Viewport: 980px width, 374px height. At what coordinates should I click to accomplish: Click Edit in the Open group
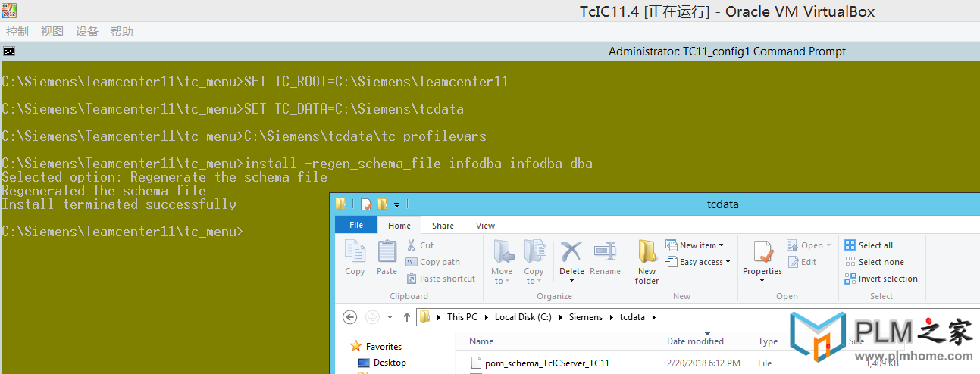(x=803, y=262)
